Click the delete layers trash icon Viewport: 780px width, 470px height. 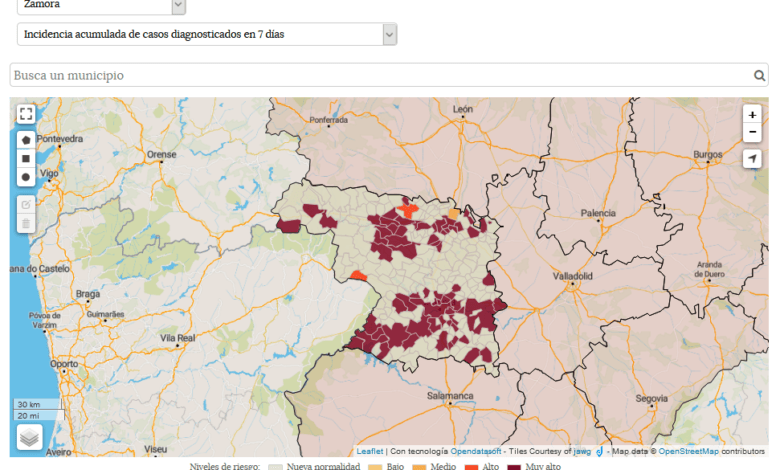26,223
